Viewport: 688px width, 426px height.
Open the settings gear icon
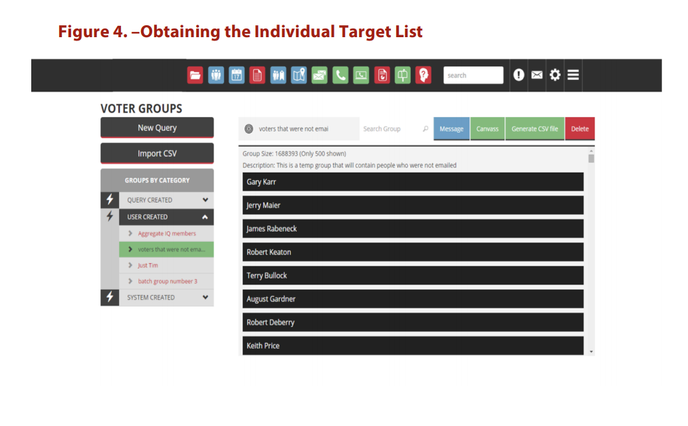pyautogui.click(x=555, y=75)
